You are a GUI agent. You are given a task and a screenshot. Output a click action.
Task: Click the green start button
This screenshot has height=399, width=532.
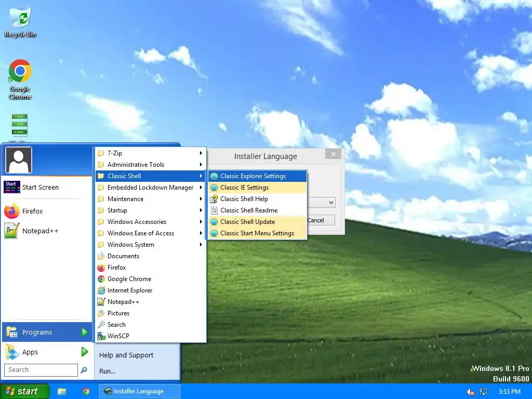point(24,391)
